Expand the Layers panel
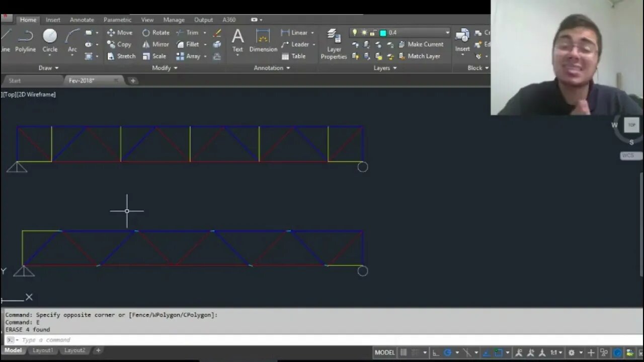This screenshot has width=644, height=362. tap(385, 68)
